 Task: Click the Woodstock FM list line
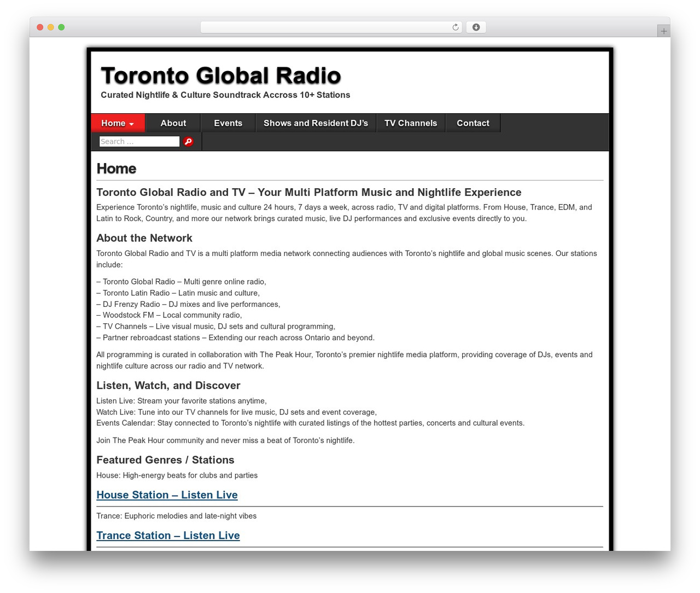(x=169, y=315)
